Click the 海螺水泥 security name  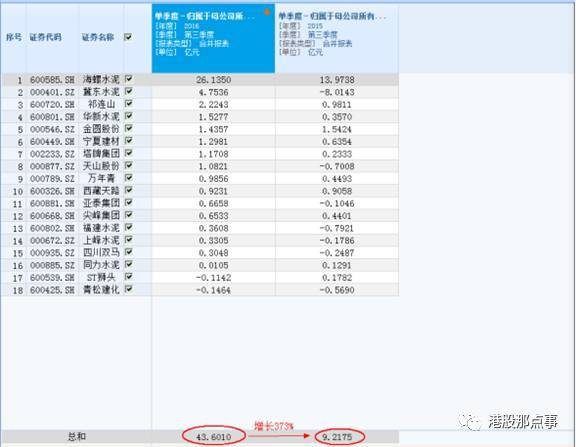[x=101, y=79]
